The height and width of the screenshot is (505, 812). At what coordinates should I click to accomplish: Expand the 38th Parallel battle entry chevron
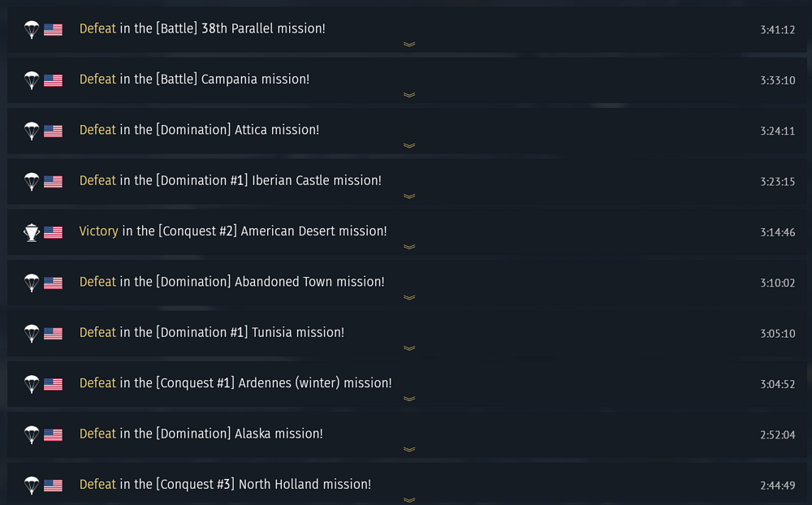[x=409, y=45]
